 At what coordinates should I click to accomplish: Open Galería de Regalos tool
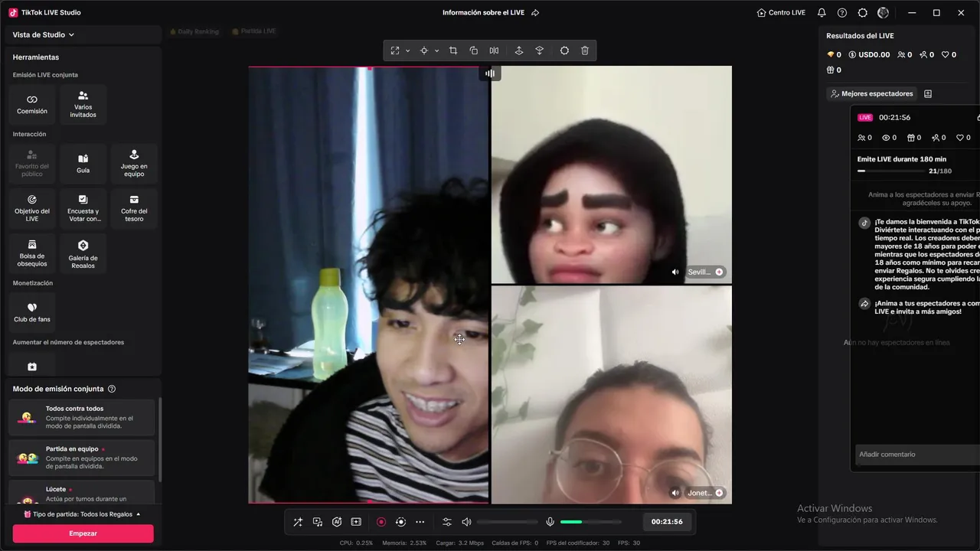pos(83,254)
